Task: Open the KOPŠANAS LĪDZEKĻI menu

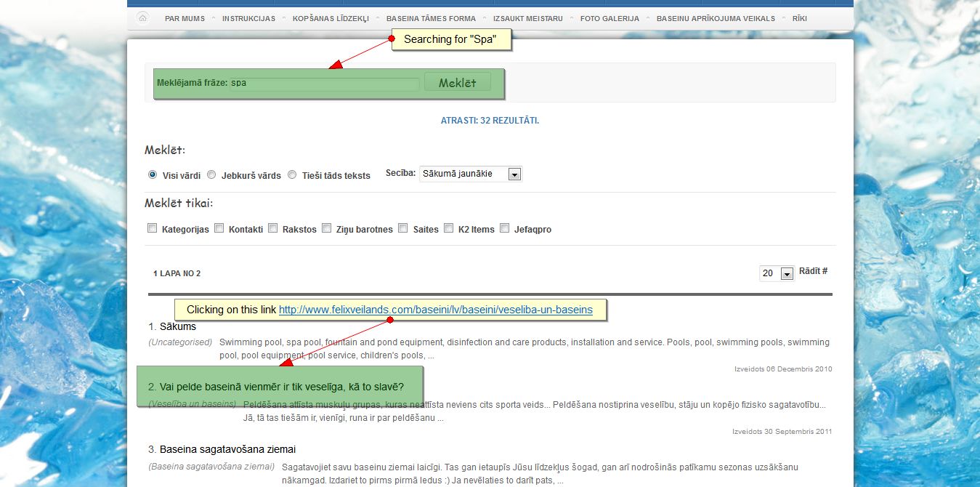Action: pyautogui.click(x=331, y=19)
